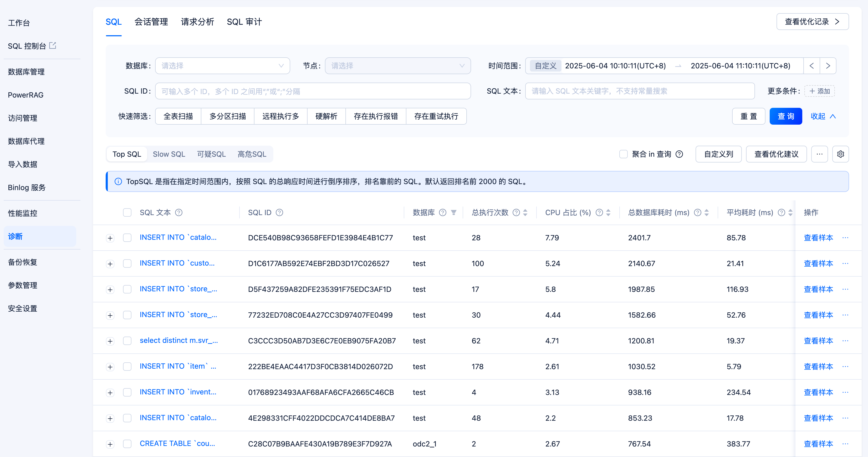
Task: Select all rows with header checkbox
Action: coord(127,213)
